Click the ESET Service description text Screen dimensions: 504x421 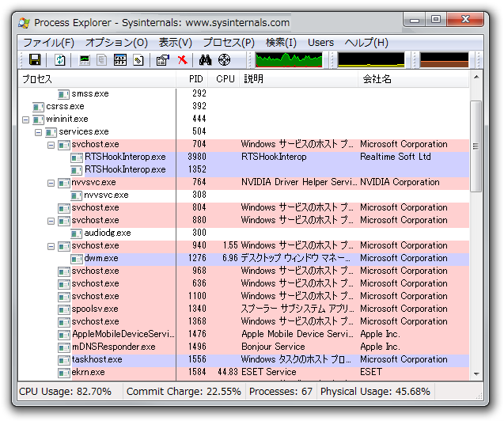[269, 372]
